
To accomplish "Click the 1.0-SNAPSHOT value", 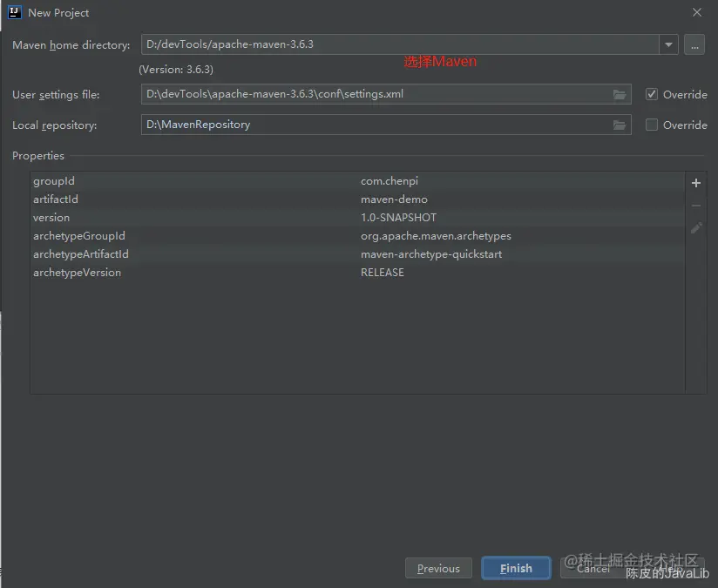I will click(x=398, y=218).
